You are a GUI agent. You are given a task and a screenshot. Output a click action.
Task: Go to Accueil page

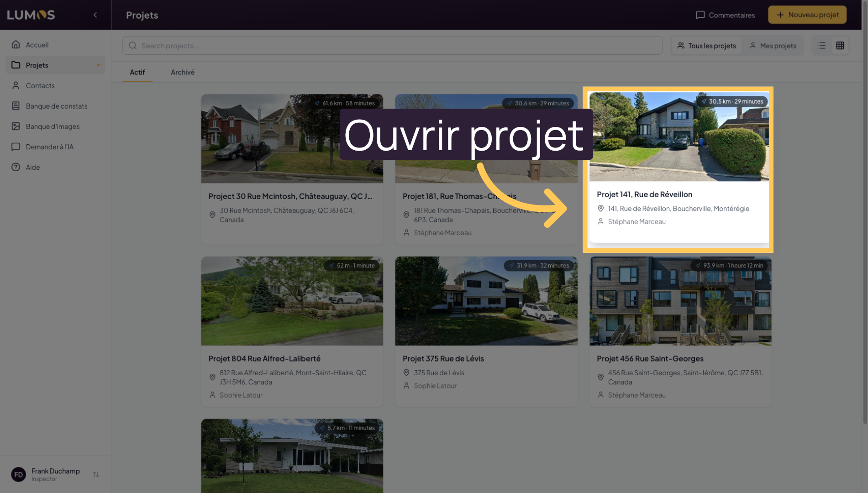click(x=55, y=45)
